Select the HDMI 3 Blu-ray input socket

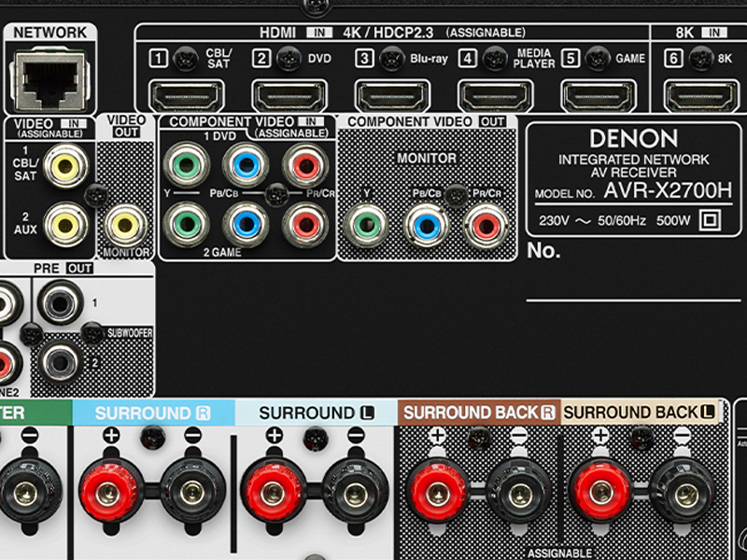(x=392, y=96)
